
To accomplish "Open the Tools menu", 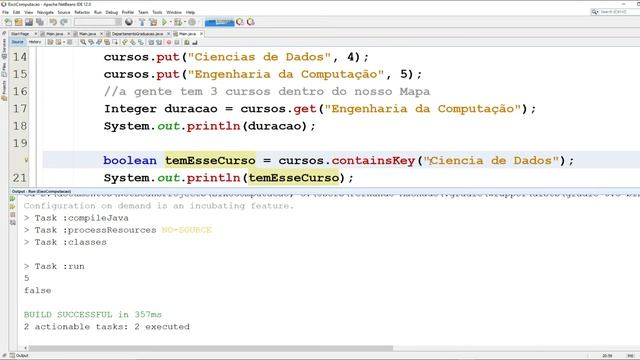I will pyautogui.click(x=157, y=12).
